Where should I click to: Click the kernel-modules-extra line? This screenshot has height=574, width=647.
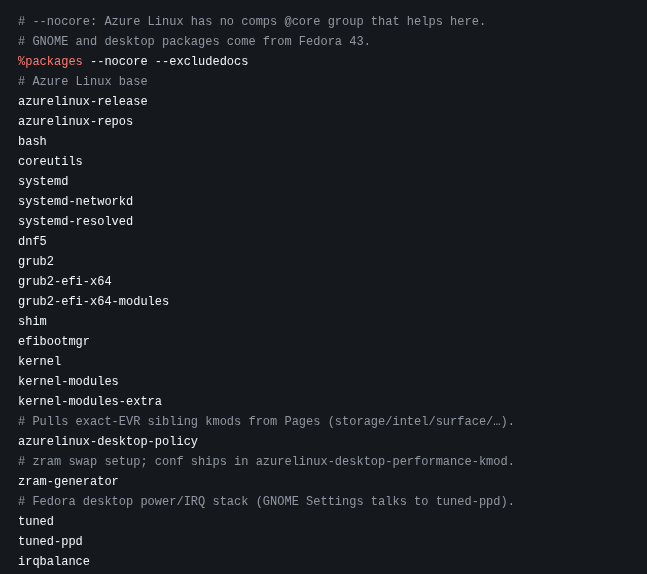(x=90, y=401)
